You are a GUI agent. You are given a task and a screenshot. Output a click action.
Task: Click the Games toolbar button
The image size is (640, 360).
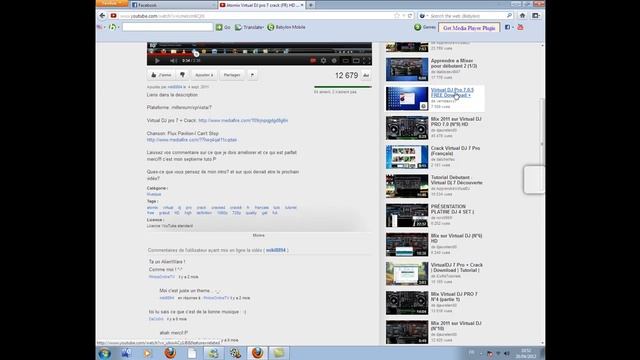click(x=425, y=27)
